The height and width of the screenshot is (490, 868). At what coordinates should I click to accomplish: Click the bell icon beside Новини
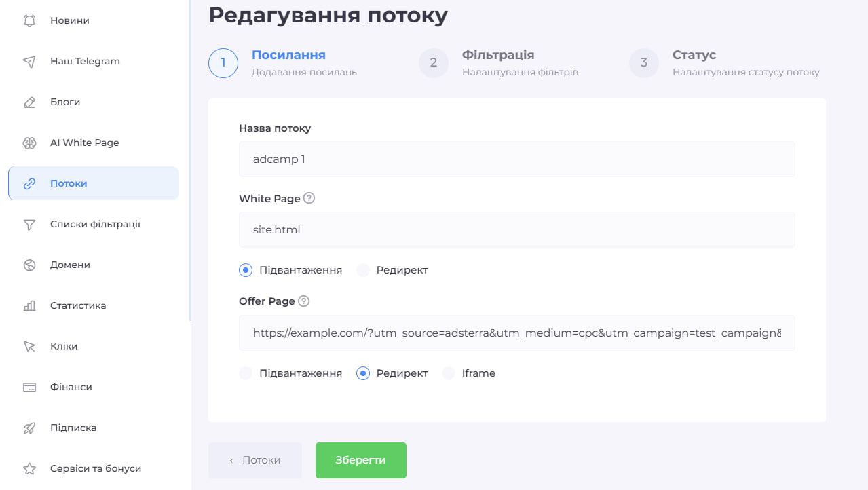(29, 20)
